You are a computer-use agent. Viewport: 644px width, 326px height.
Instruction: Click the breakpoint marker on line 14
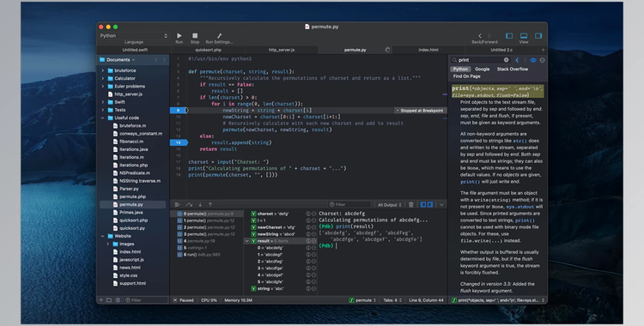[x=179, y=142]
